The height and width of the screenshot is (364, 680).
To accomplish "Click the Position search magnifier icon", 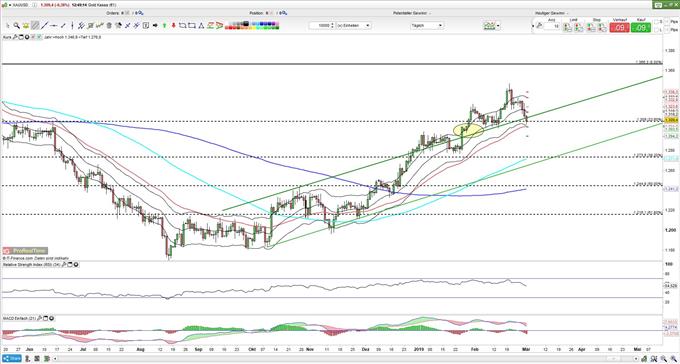I will (284, 13).
